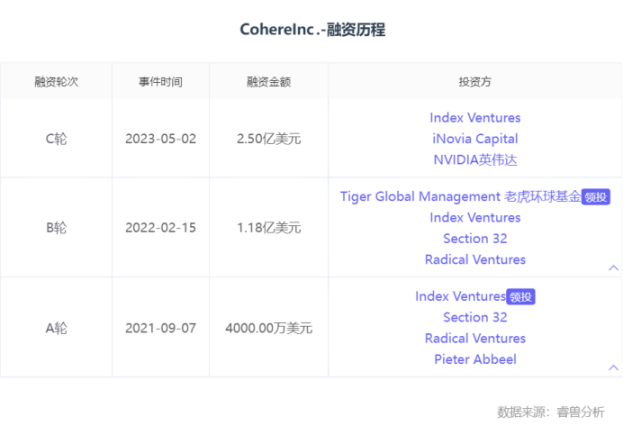Open Radical Ventures link in B轮 row
Image resolution: width=623 pixels, height=444 pixels.
tap(475, 260)
